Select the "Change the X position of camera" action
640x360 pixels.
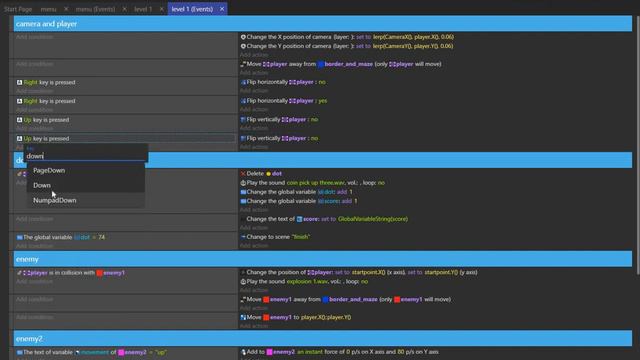tap(347, 37)
